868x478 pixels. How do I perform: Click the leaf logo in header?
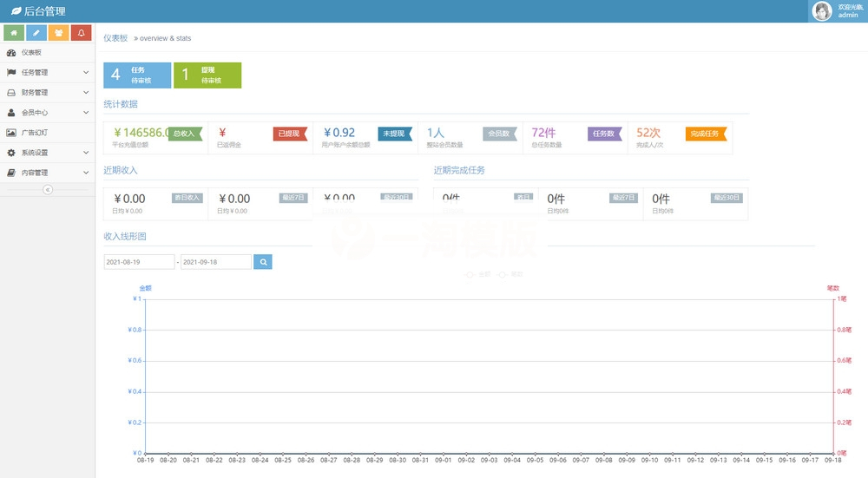click(x=16, y=11)
